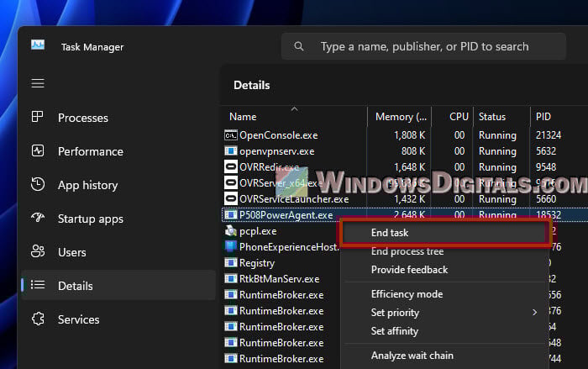Screen dimensions: 588x369
Task: Click the Registry process icon
Action: (231, 262)
